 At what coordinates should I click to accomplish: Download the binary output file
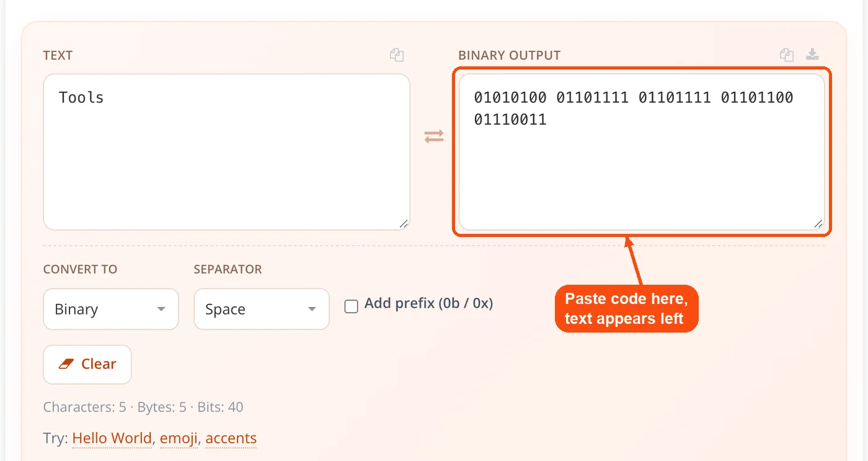click(x=812, y=55)
